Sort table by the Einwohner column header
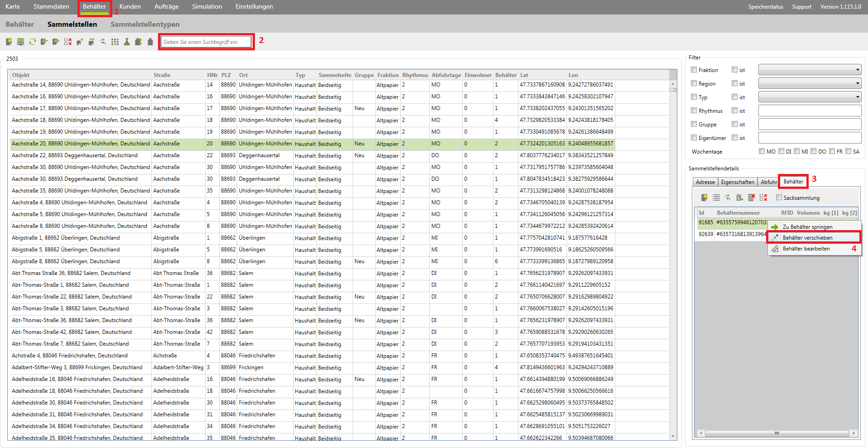Screen dimensions: 868x448 (x=478, y=75)
